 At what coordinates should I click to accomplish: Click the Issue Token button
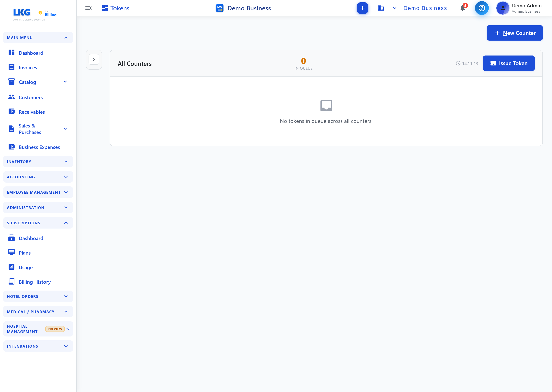point(508,63)
